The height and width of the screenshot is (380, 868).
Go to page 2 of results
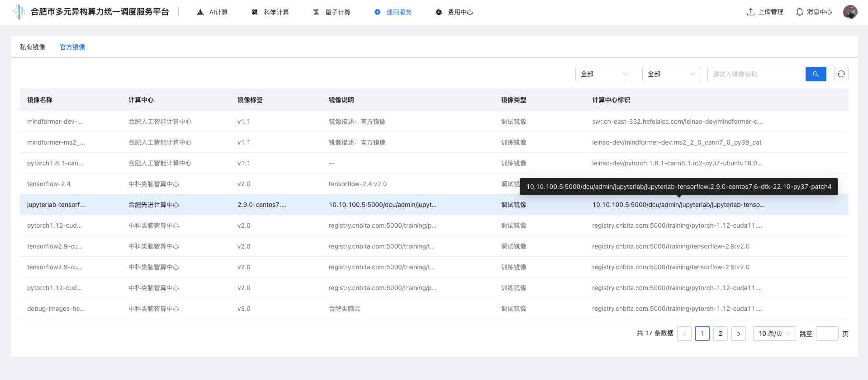(x=720, y=333)
